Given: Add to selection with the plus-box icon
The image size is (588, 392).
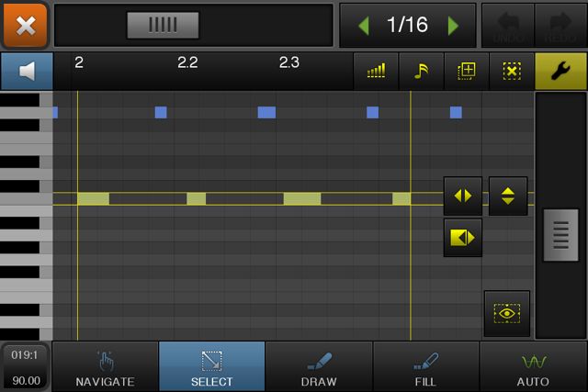Looking at the screenshot, I should 467,72.
